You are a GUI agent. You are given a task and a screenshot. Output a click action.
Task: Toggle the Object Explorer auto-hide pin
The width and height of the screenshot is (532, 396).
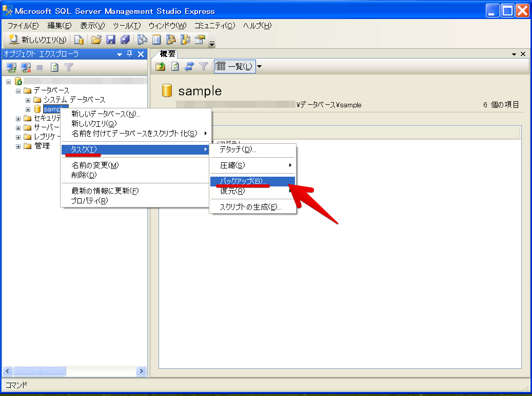(130, 54)
